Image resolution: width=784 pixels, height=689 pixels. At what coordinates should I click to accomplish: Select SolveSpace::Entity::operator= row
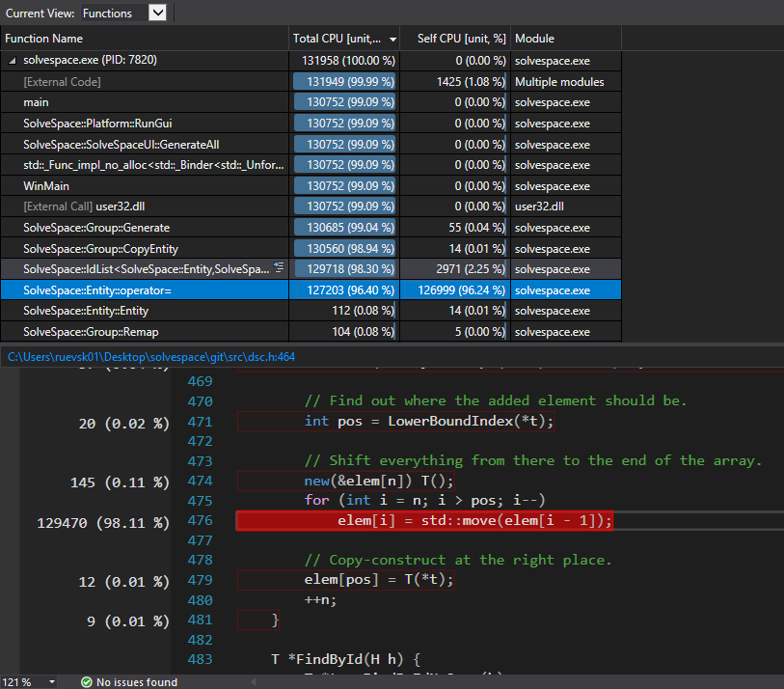[311, 289]
